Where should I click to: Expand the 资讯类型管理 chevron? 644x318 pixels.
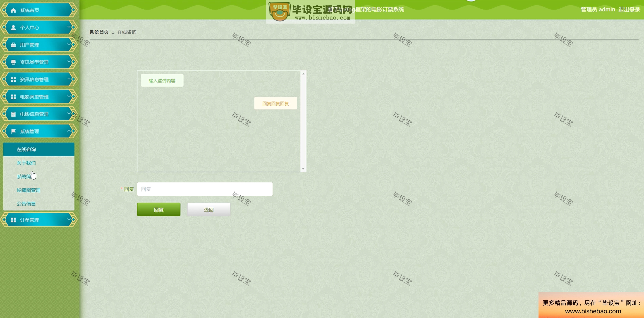coord(69,61)
